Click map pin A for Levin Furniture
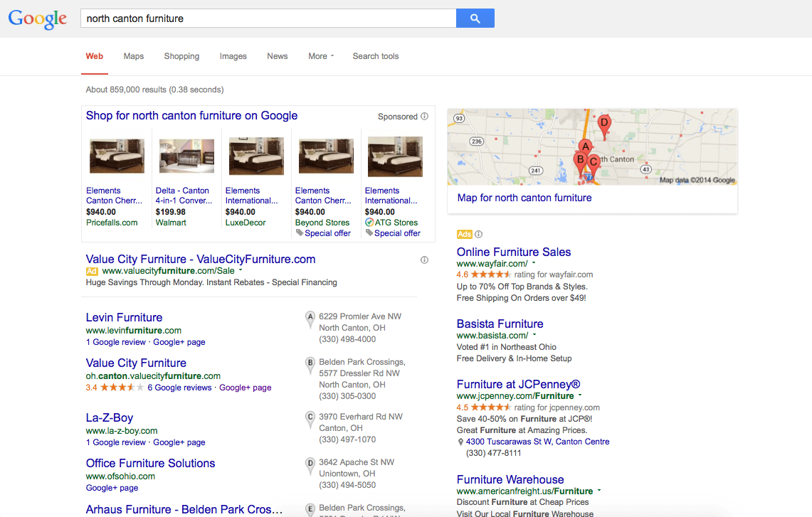This screenshot has height=517, width=812. [310, 319]
